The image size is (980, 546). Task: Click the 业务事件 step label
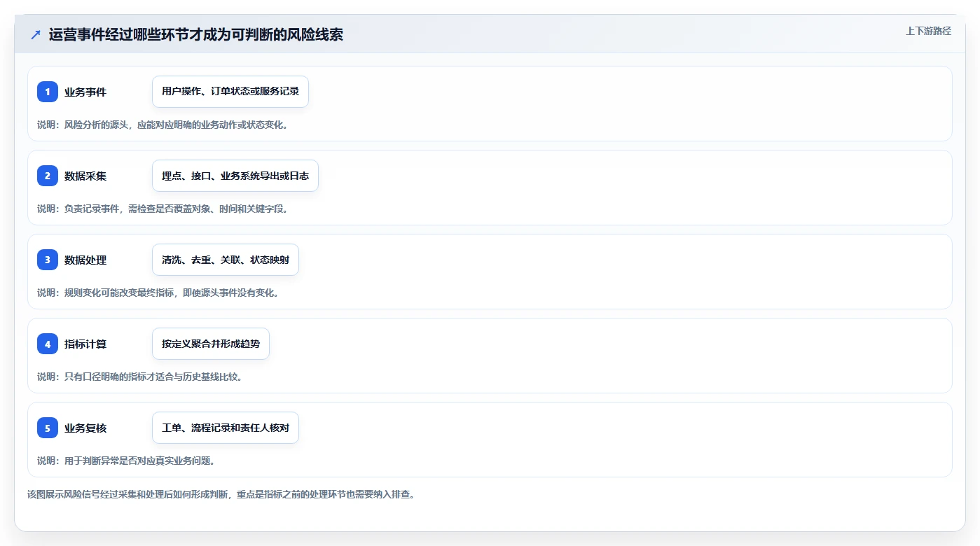click(x=85, y=92)
